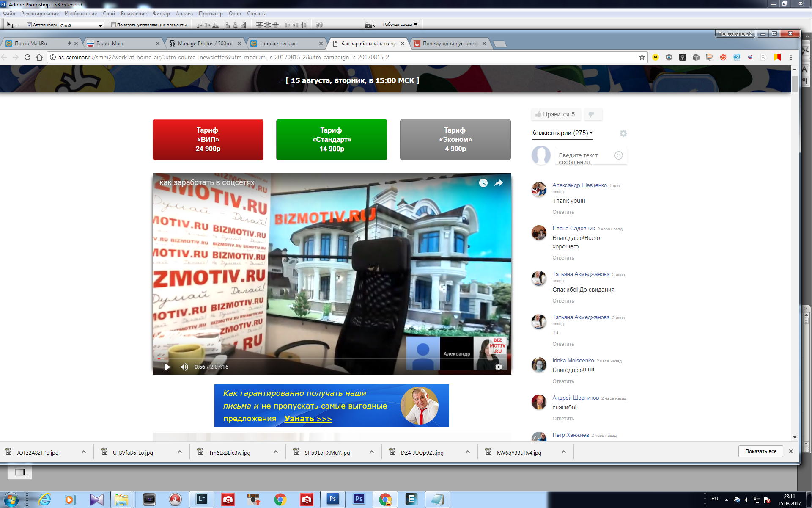Click the video share arrow icon
The image size is (812, 508).
pos(499,183)
